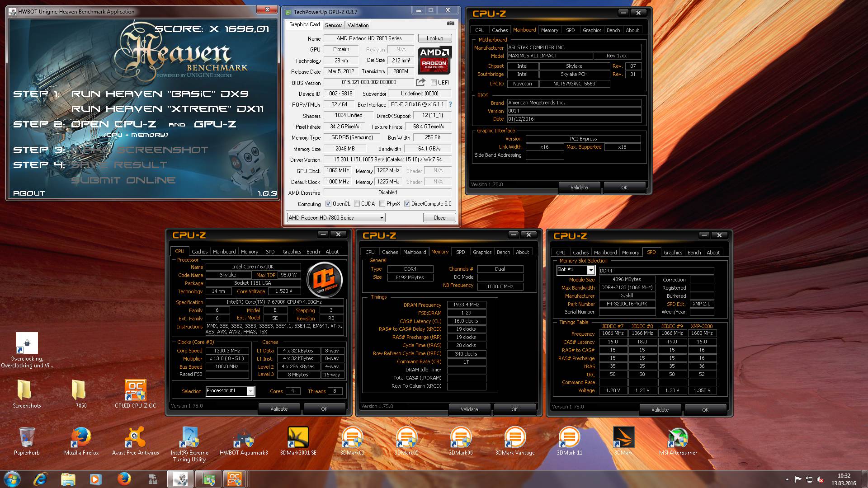The width and height of the screenshot is (868, 488).
Task: Show hidden tray icons arrow
Action: coord(788,480)
